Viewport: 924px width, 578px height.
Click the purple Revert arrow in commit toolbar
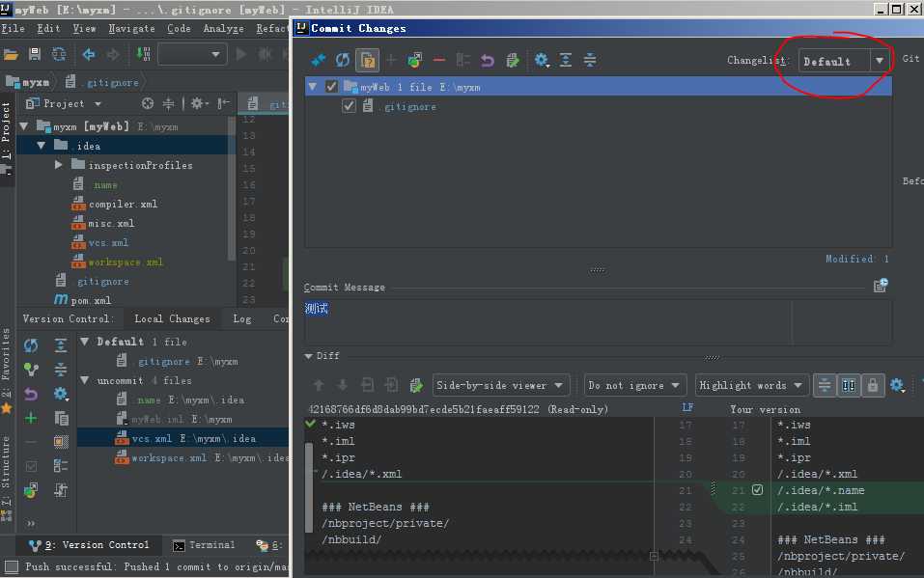(x=487, y=60)
